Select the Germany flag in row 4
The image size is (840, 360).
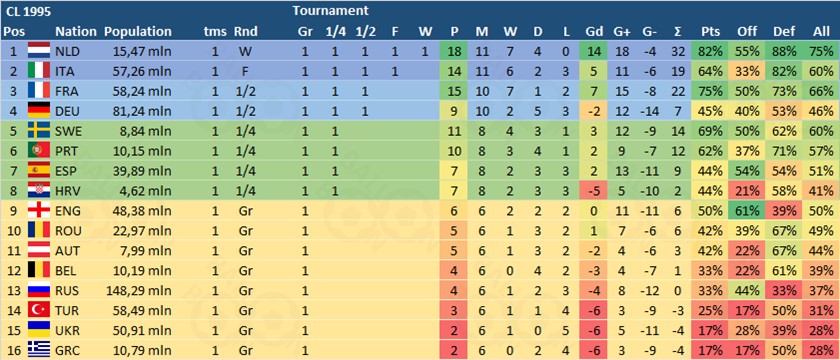click(39, 111)
